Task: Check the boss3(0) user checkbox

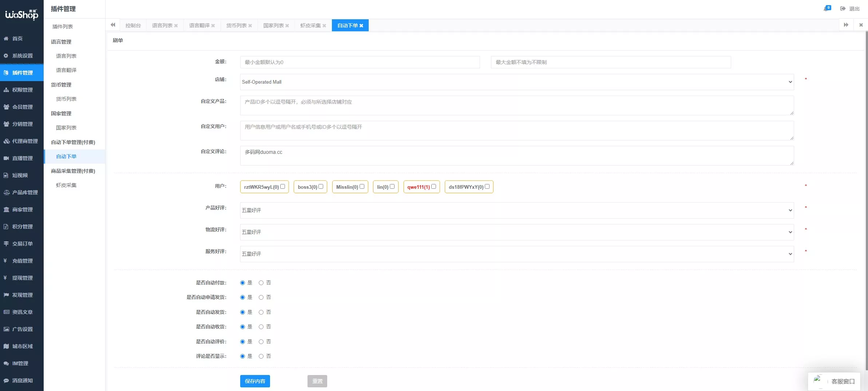Action: 321,186
